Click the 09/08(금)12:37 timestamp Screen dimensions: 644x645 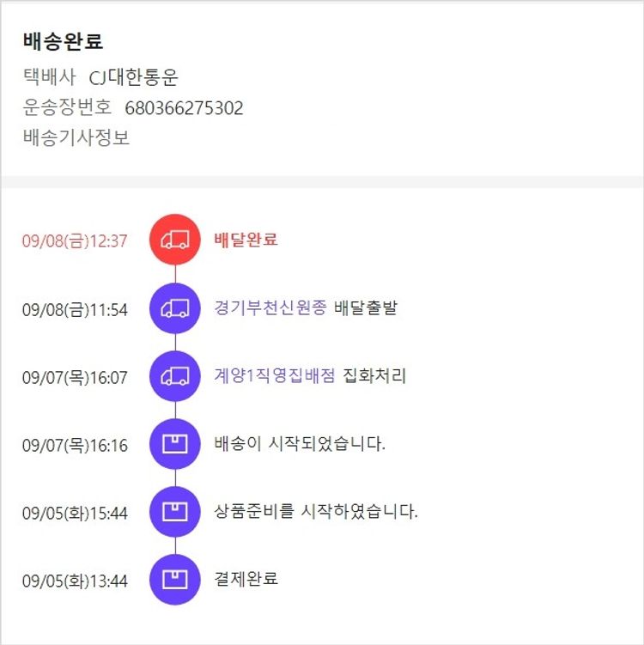pos(75,240)
